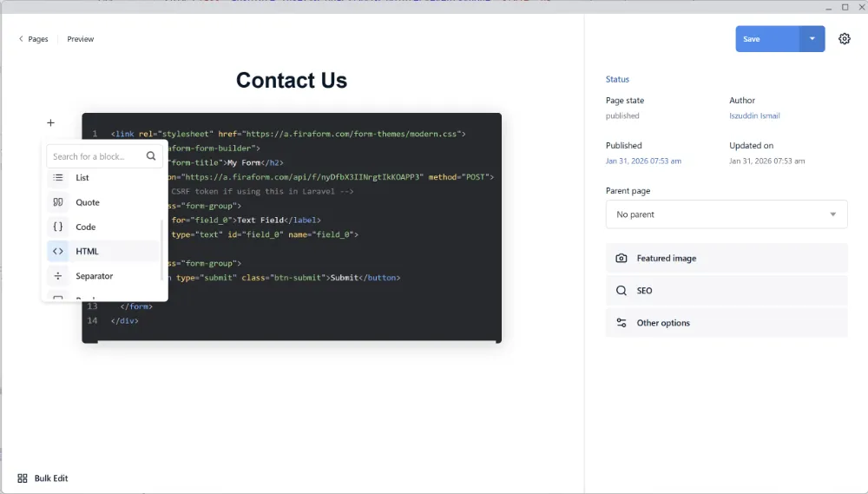Click the SEO magnifier icon

[621, 290]
